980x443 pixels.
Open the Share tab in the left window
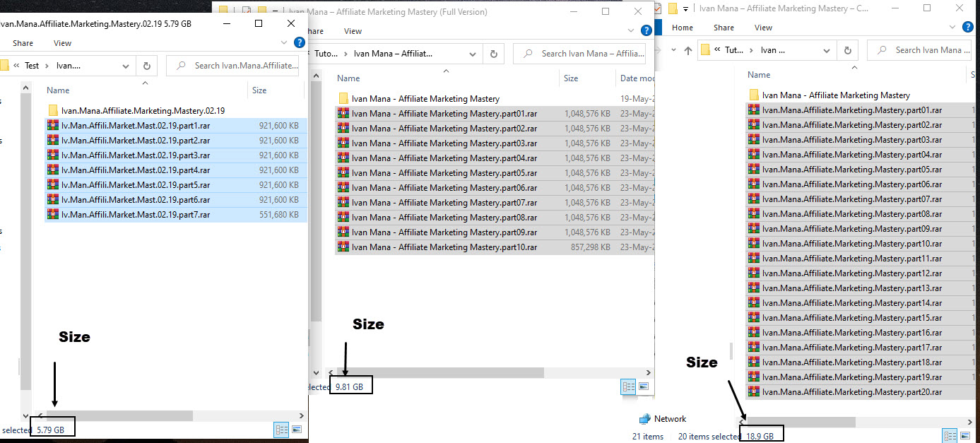tap(23, 43)
